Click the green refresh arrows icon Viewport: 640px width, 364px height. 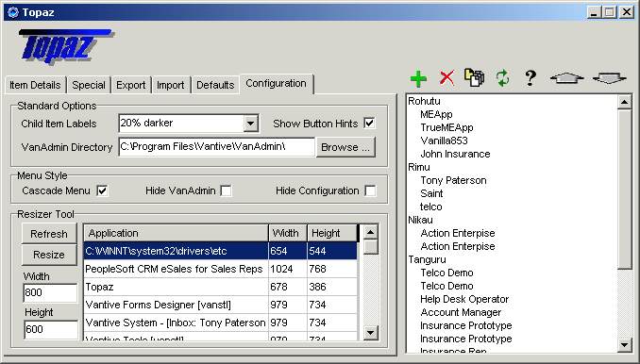click(502, 77)
